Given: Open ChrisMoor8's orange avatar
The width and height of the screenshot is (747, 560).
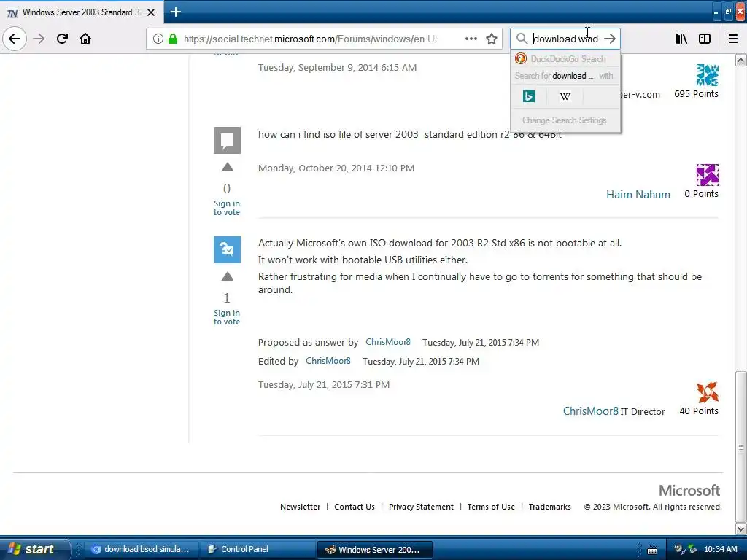Looking at the screenshot, I should [708, 392].
